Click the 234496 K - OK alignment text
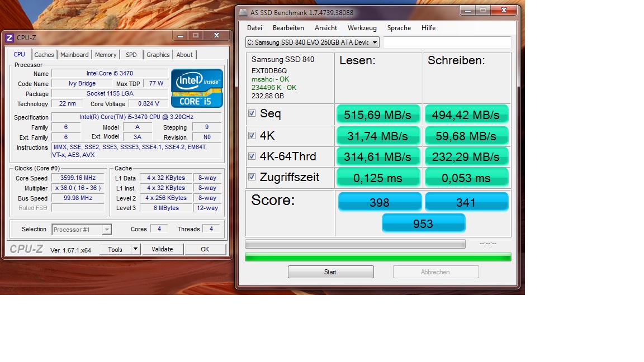The image size is (644, 362). tap(274, 87)
